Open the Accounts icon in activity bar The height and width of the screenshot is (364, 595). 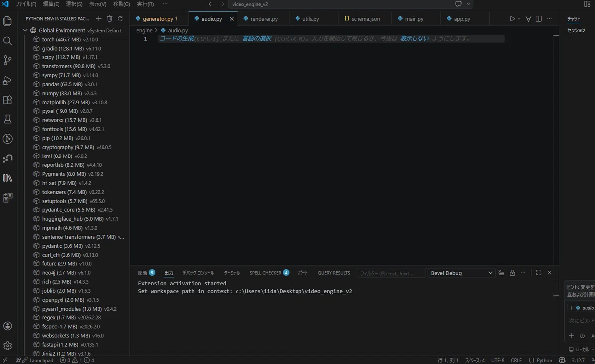click(x=7, y=326)
